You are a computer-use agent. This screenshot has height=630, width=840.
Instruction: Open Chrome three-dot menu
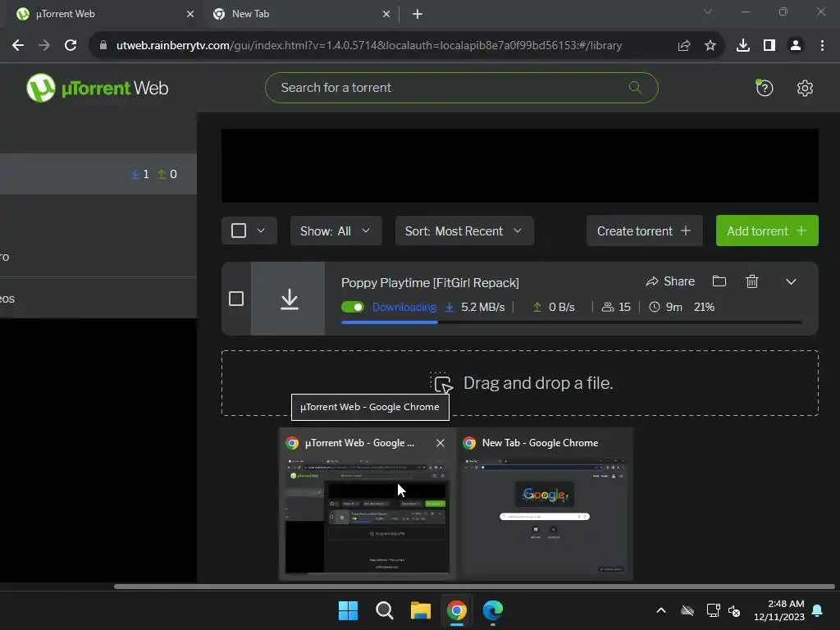(x=822, y=46)
